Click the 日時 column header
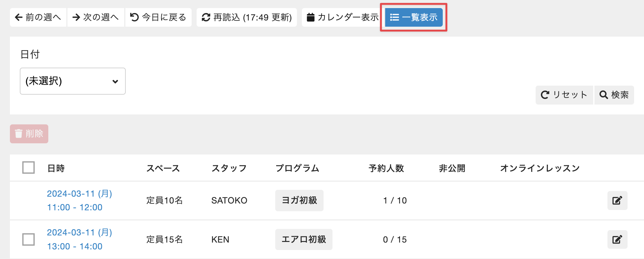644x259 pixels. pyautogui.click(x=56, y=168)
